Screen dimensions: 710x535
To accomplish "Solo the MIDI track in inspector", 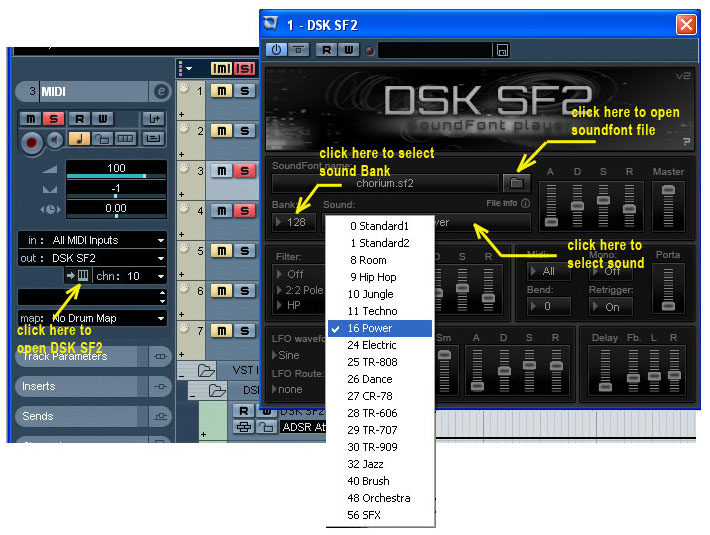I will pos(53,119).
